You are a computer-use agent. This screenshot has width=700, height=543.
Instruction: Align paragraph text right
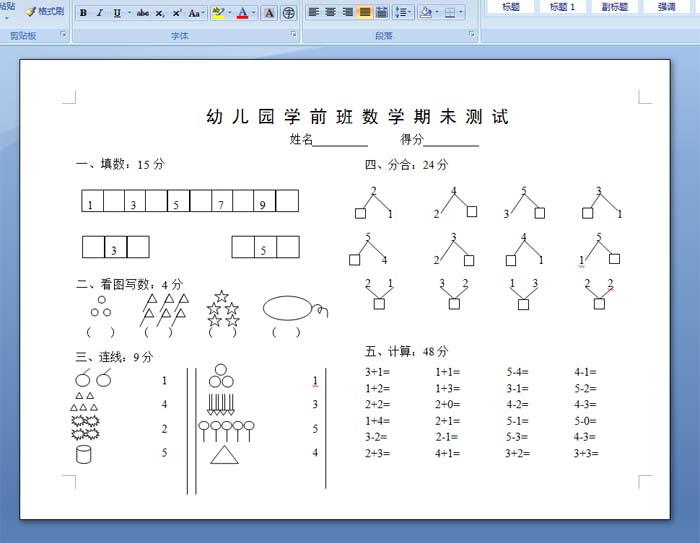click(x=347, y=13)
